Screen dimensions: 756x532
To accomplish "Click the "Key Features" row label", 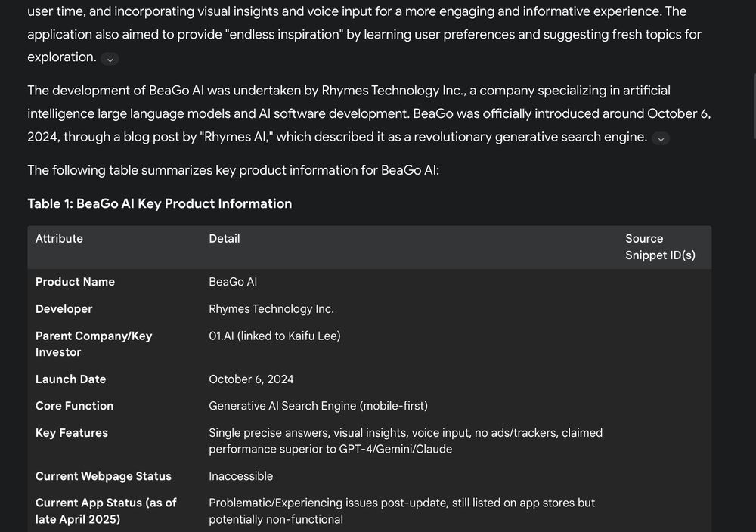I will [x=71, y=433].
